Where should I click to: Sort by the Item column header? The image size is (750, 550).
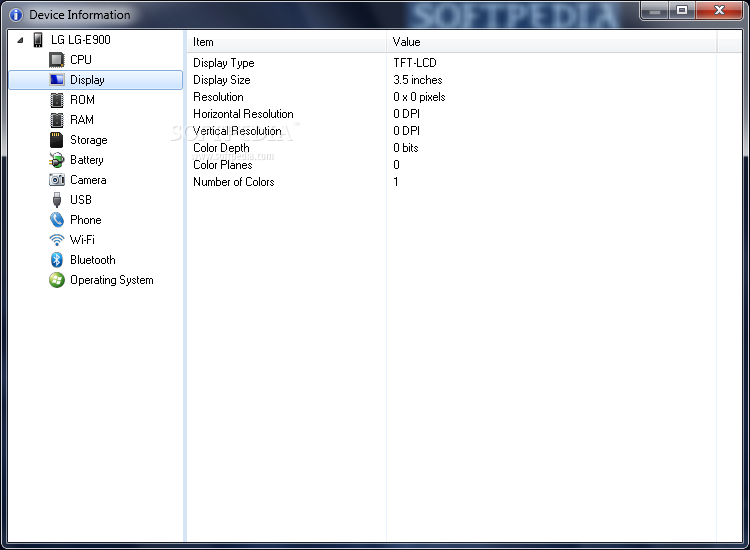286,42
